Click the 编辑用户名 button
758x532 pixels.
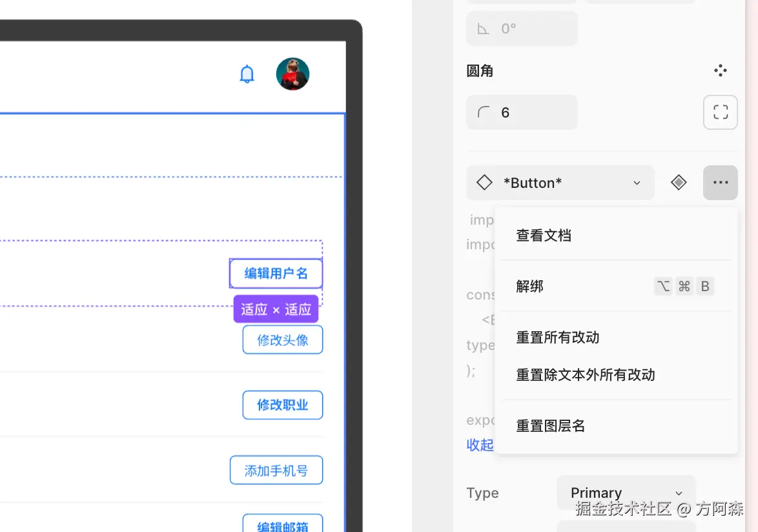276,274
